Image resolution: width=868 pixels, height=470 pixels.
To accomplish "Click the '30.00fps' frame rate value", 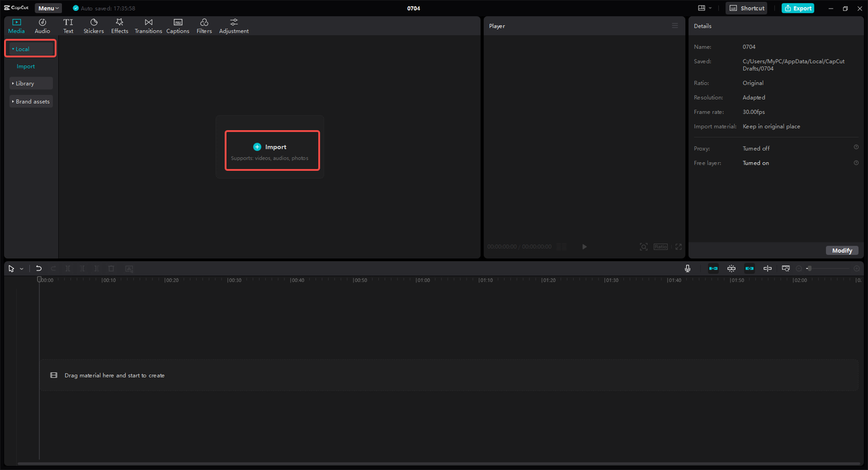I will [753, 112].
